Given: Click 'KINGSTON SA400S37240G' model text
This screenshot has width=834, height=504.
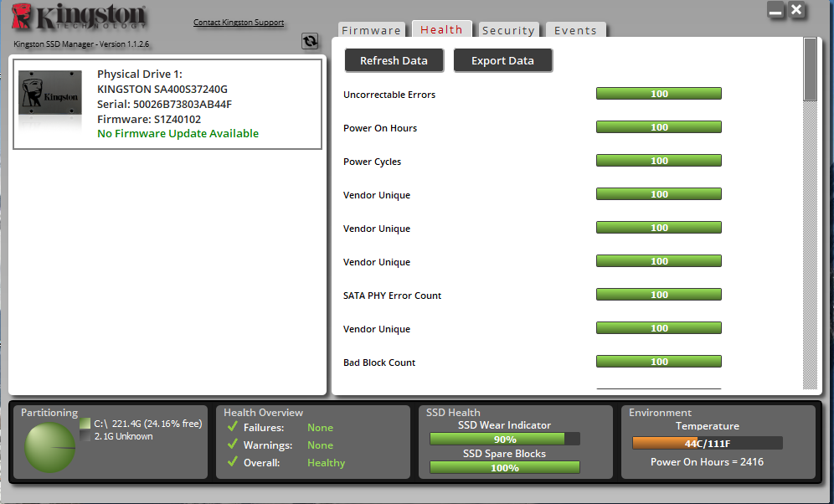Looking at the screenshot, I should (162, 89).
